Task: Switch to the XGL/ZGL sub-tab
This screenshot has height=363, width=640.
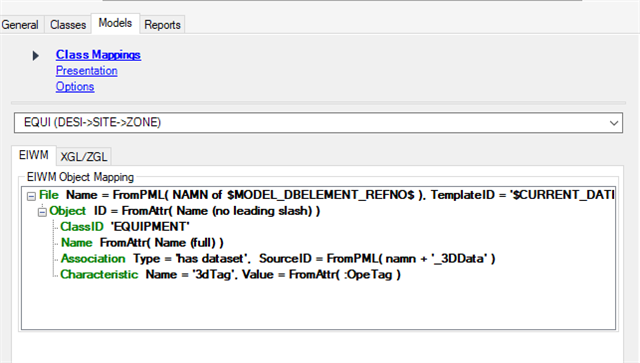Action: [84, 157]
